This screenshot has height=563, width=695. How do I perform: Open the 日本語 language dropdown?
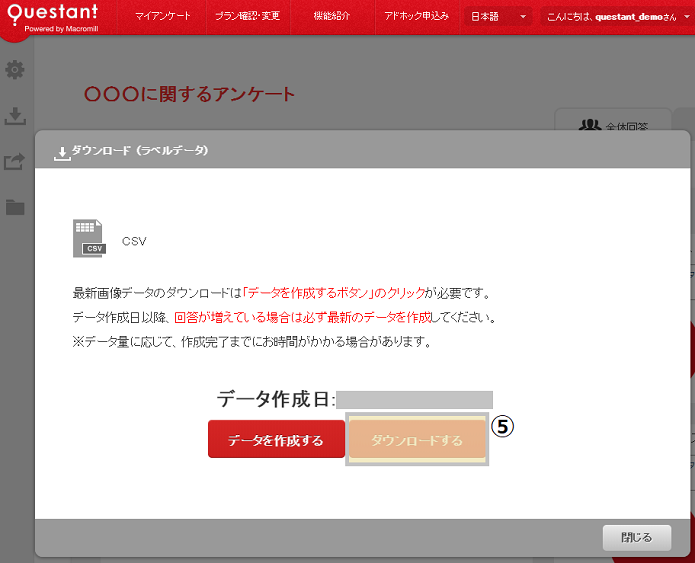click(x=497, y=17)
